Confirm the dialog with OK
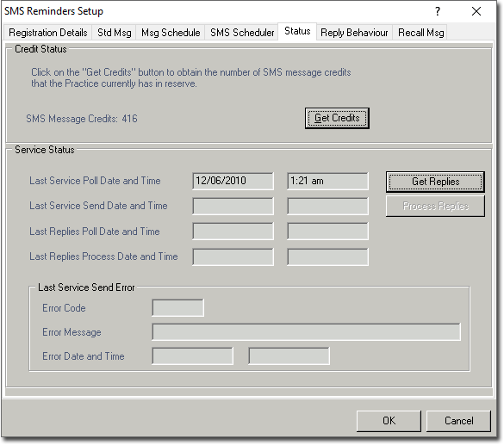The image size is (504, 445). pos(389,421)
